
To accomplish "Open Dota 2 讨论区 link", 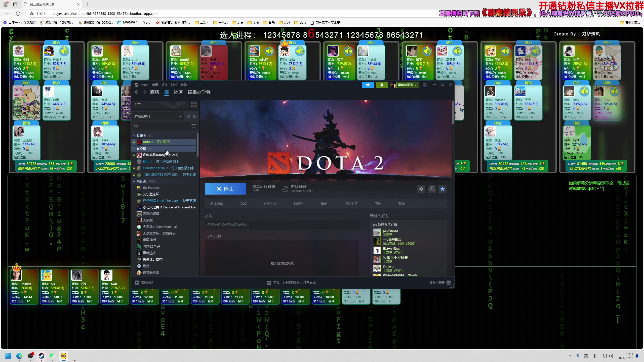I will click(x=299, y=203).
